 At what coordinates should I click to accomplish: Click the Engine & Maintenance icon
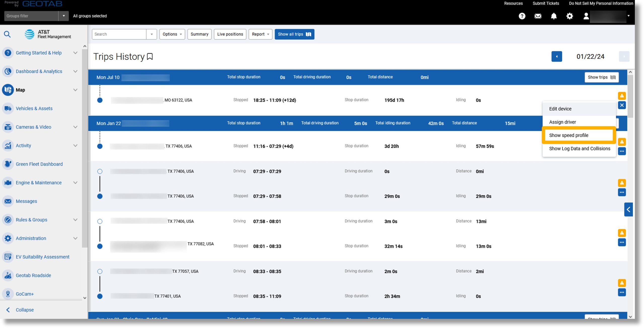(x=8, y=183)
